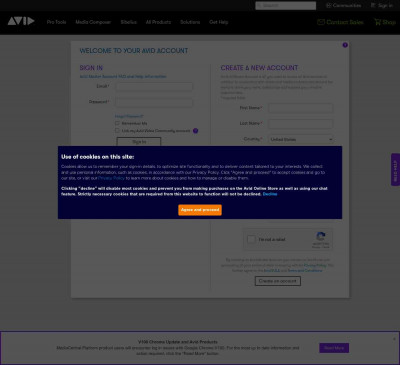Focus the Last Name field
This screenshot has width=400, height=365.
point(300,124)
